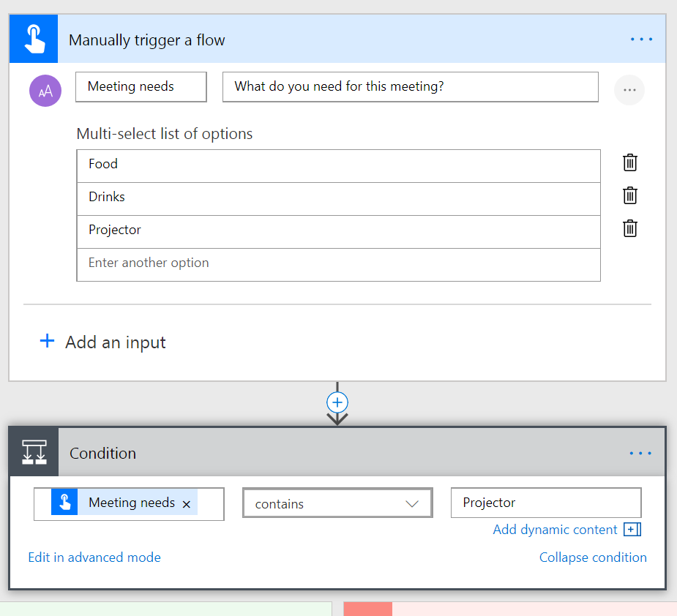The width and height of the screenshot is (677, 616).
Task: Click Edit in advanced mode
Action: [x=94, y=557]
